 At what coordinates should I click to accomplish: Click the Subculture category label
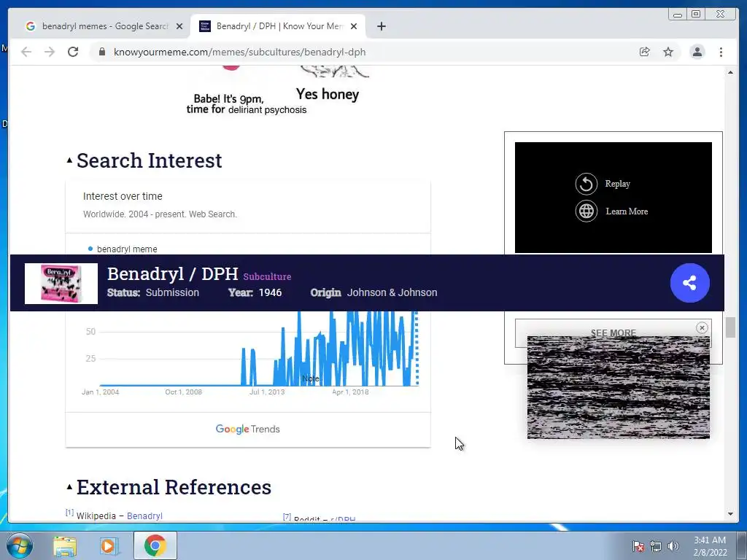pos(267,276)
